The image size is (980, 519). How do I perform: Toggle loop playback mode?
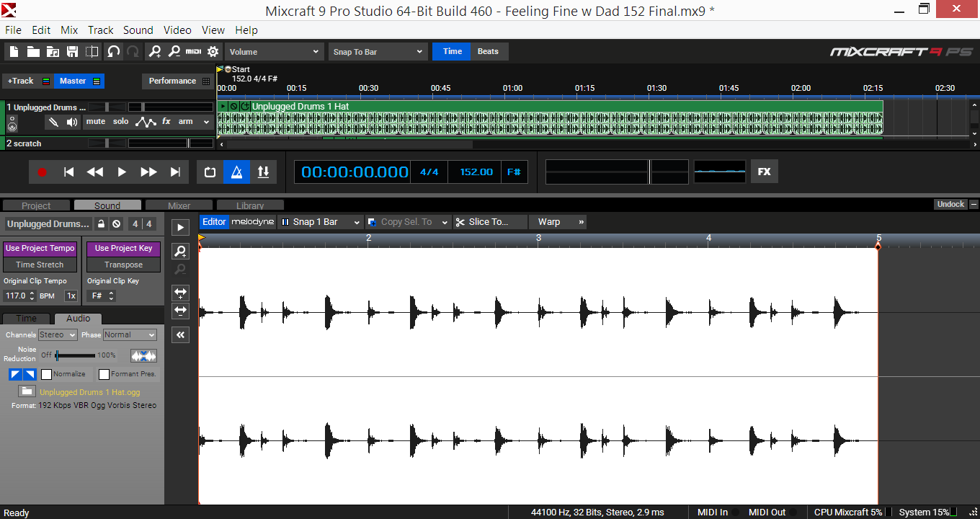[210, 172]
